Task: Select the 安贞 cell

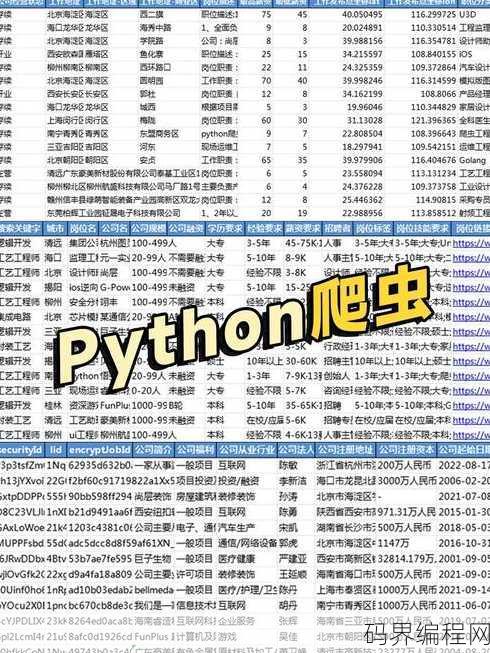Action: (147, 160)
